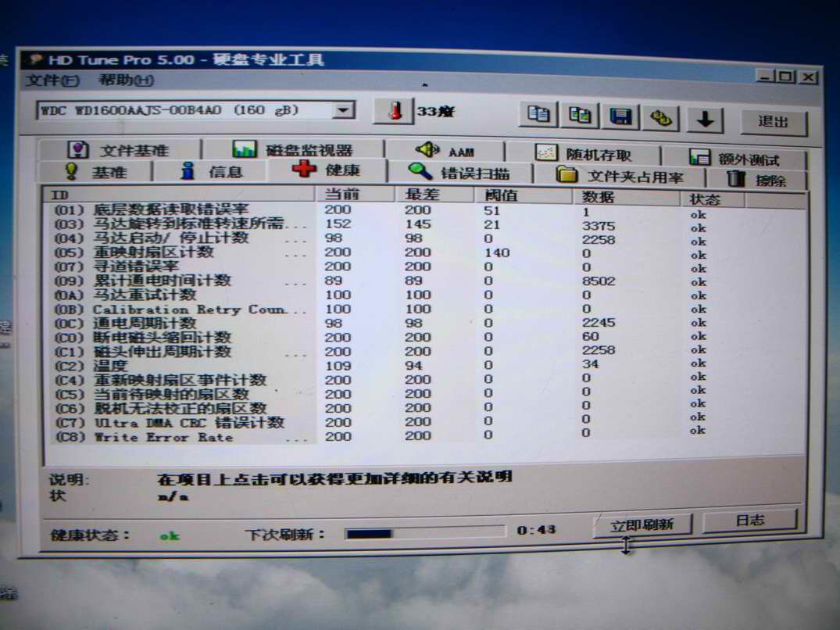
Task: Select the (C7) Ultra DMA CRC 错误计数 row
Action: coord(424,422)
